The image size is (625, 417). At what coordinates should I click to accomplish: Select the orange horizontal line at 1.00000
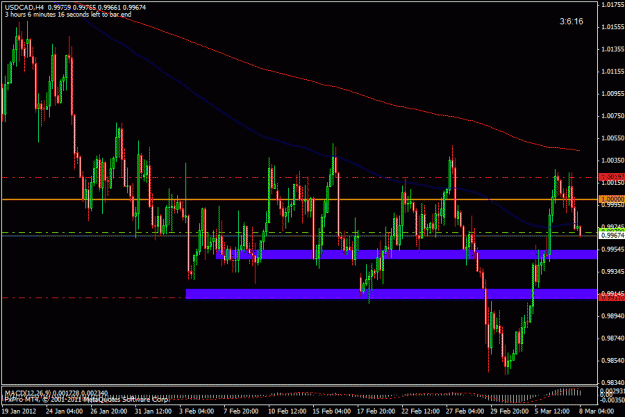click(x=299, y=199)
